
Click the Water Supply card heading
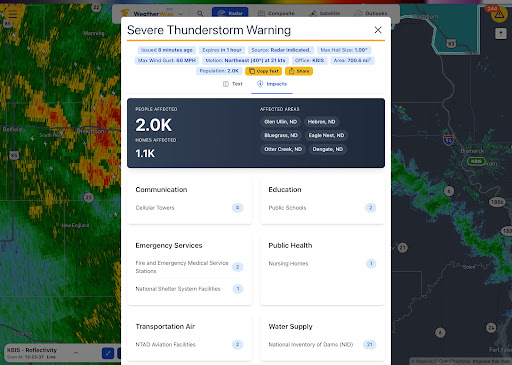tap(290, 327)
